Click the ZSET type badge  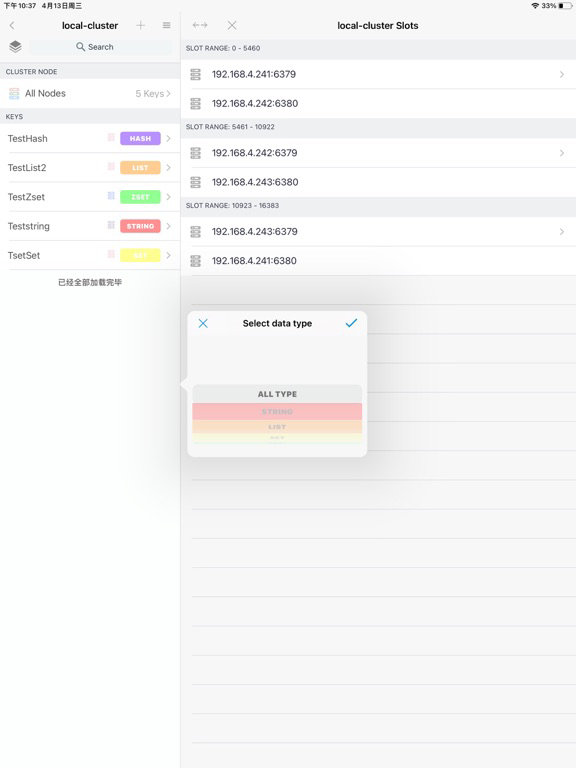(141, 197)
